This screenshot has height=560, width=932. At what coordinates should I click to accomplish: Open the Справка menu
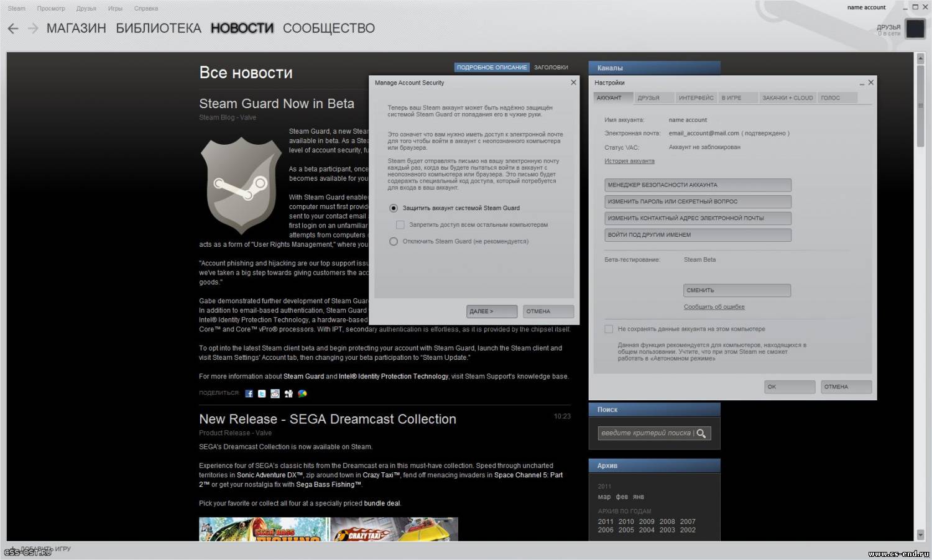click(x=146, y=8)
